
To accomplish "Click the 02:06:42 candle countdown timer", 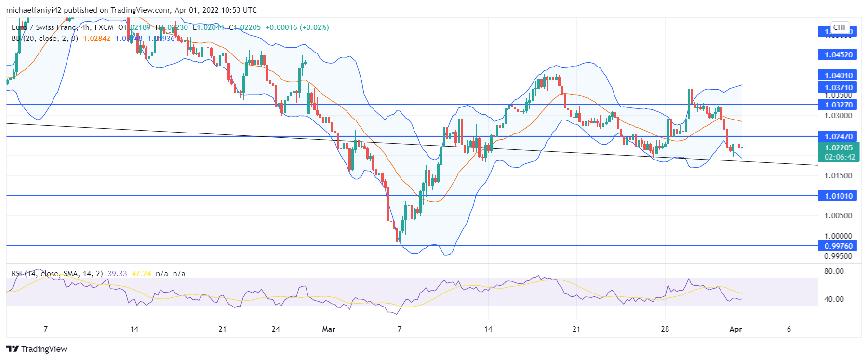I will (x=840, y=157).
